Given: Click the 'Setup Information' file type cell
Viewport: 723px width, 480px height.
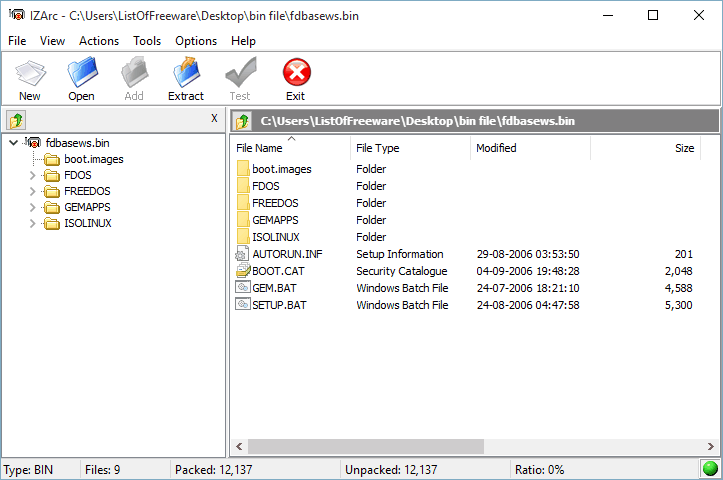Looking at the screenshot, I should tap(400, 254).
